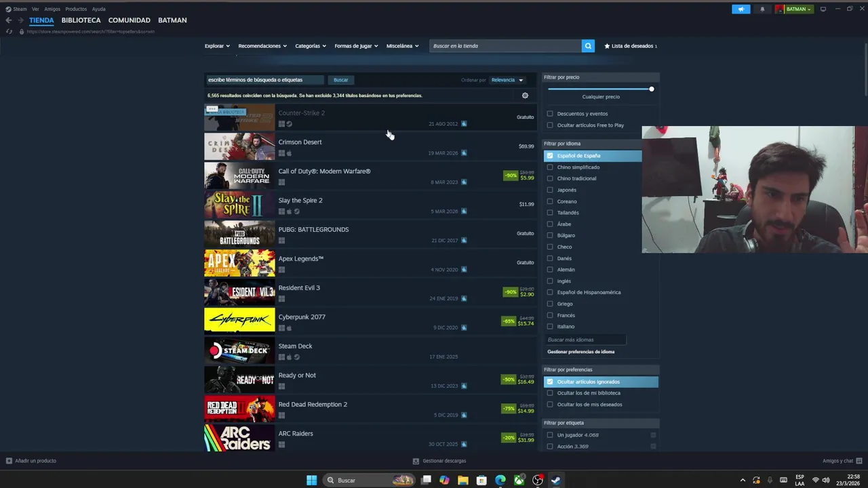Open the Ver menu

pos(35,9)
